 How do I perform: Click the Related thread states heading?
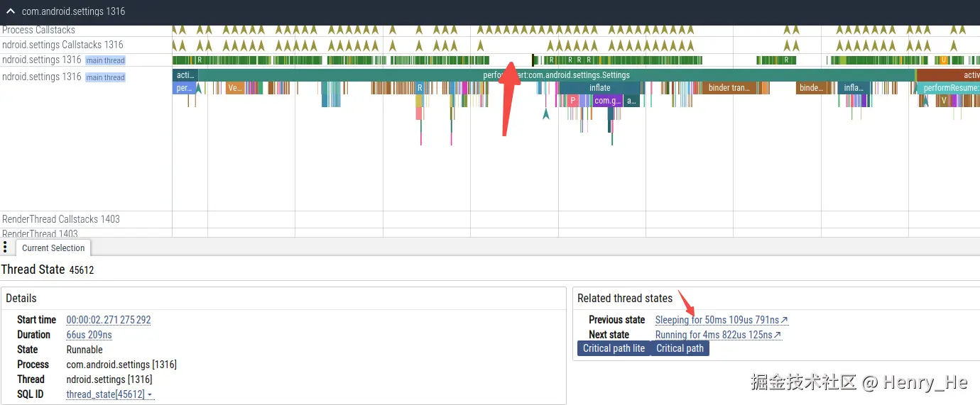(x=625, y=299)
